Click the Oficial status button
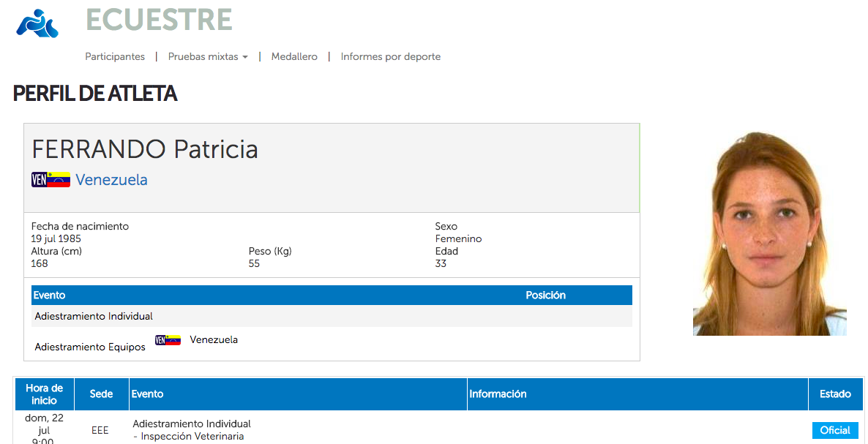The width and height of the screenshot is (868, 444). point(835,430)
